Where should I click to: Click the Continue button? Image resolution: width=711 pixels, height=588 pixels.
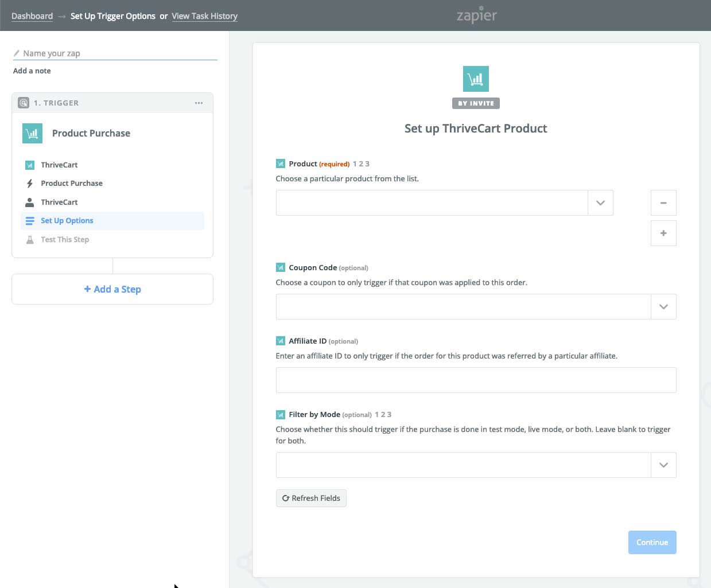click(652, 543)
